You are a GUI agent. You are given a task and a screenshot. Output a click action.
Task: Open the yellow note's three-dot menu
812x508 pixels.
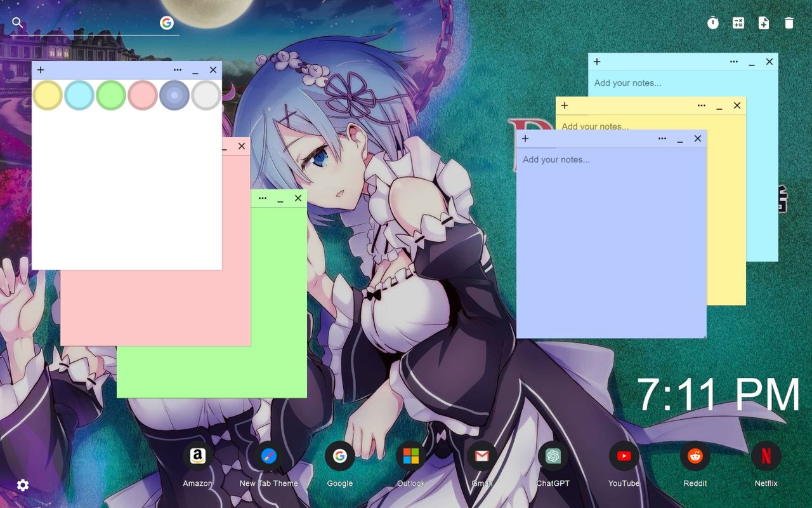(702, 105)
